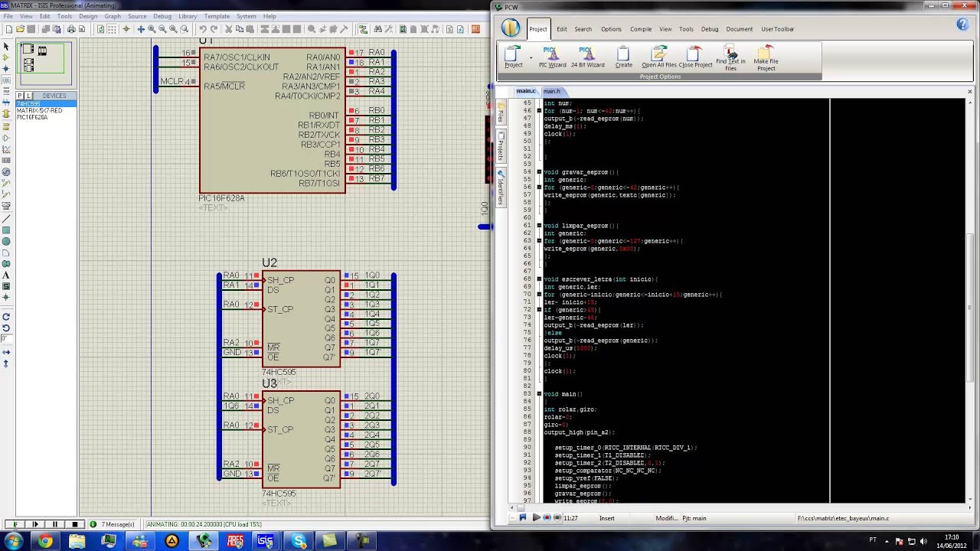Open Skype from the taskbar

[298, 542]
